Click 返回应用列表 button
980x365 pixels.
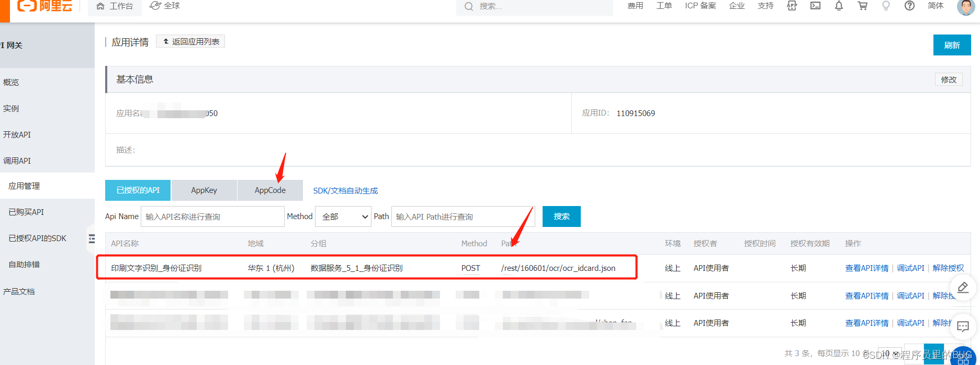[x=190, y=41]
